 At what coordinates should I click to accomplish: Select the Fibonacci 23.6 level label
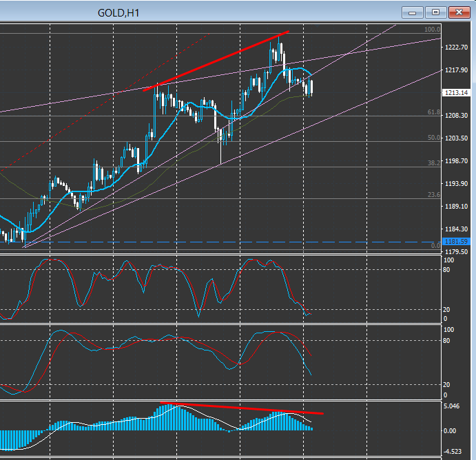point(433,195)
